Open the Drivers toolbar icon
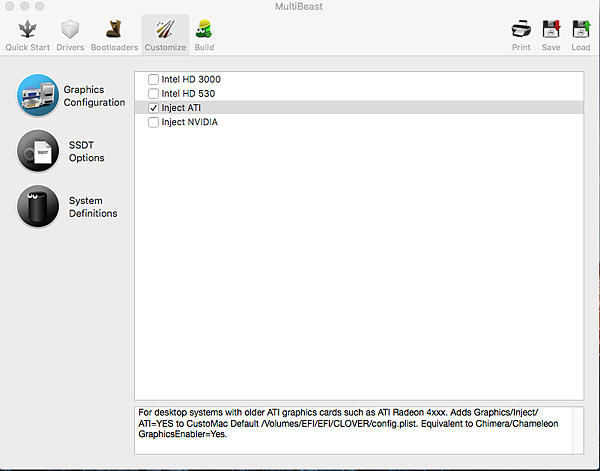 click(x=70, y=29)
